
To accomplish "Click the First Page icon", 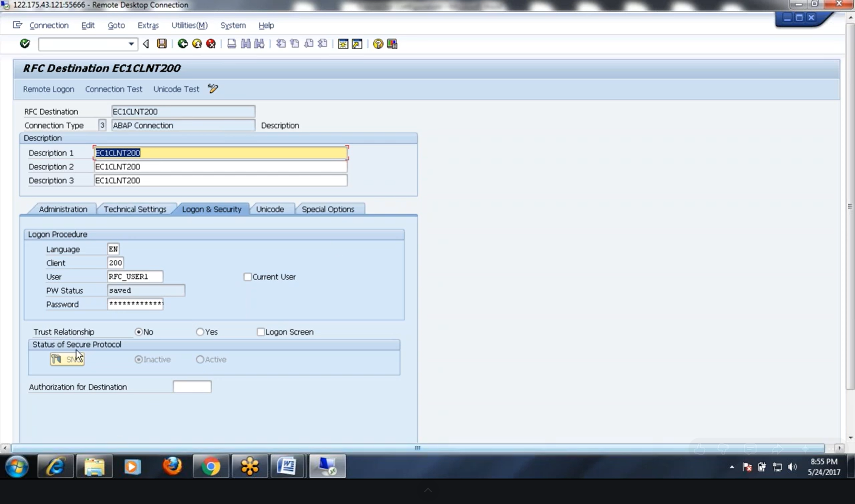I will coord(281,44).
